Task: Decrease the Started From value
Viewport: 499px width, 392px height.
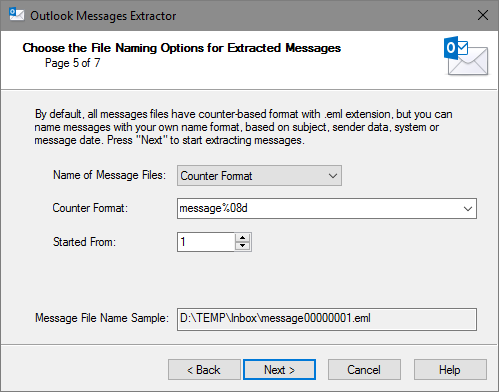Action: click(x=242, y=246)
